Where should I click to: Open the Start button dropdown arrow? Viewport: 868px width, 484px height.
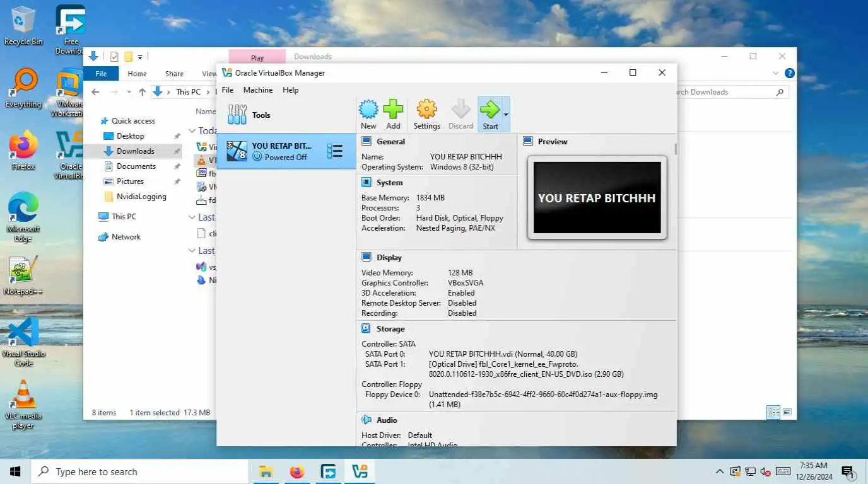coord(506,114)
